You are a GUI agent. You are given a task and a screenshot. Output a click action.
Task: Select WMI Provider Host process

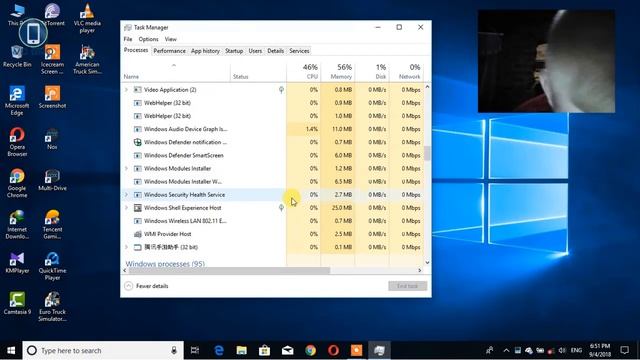273,234
